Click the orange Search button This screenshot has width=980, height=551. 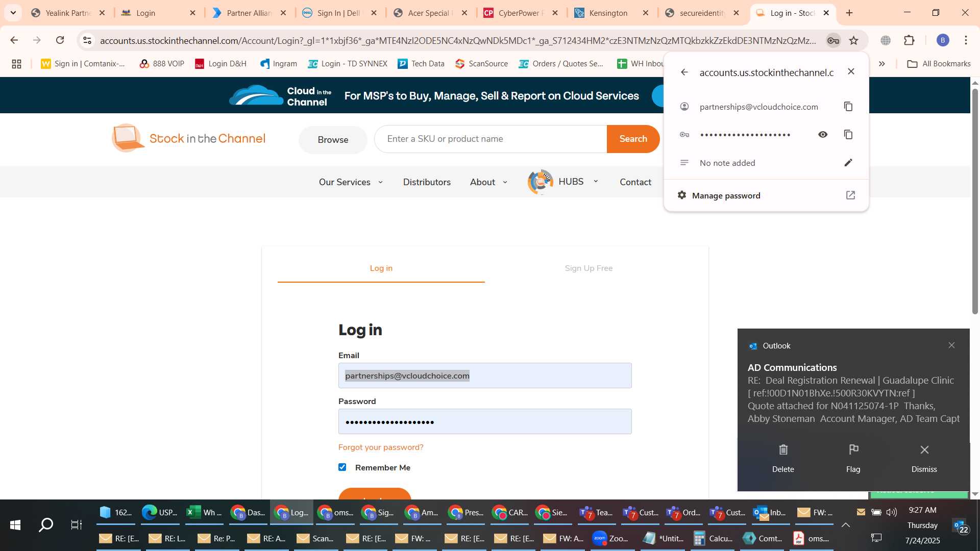tap(633, 139)
